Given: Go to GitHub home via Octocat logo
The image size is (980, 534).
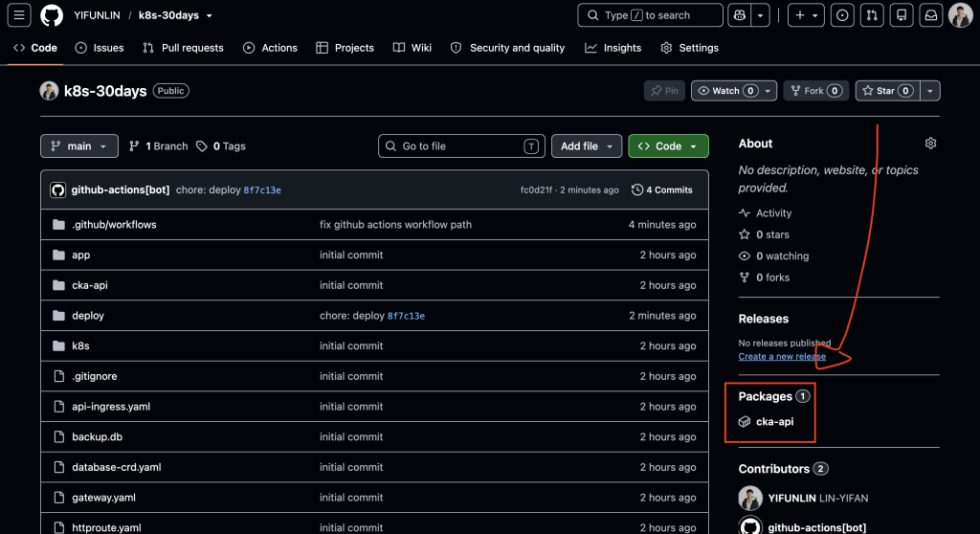Looking at the screenshot, I should coord(52,15).
